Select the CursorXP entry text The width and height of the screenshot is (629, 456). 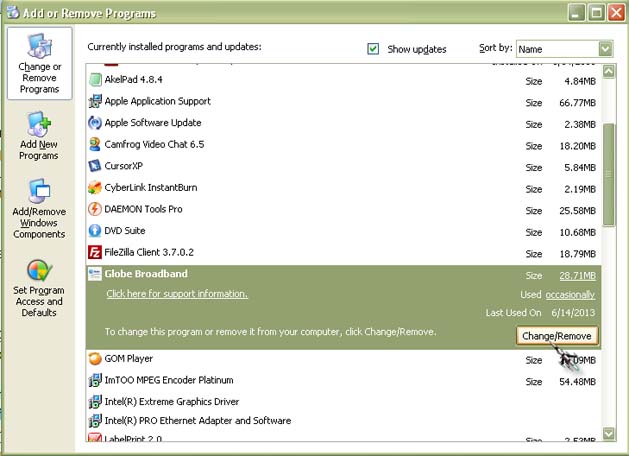click(124, 166)
